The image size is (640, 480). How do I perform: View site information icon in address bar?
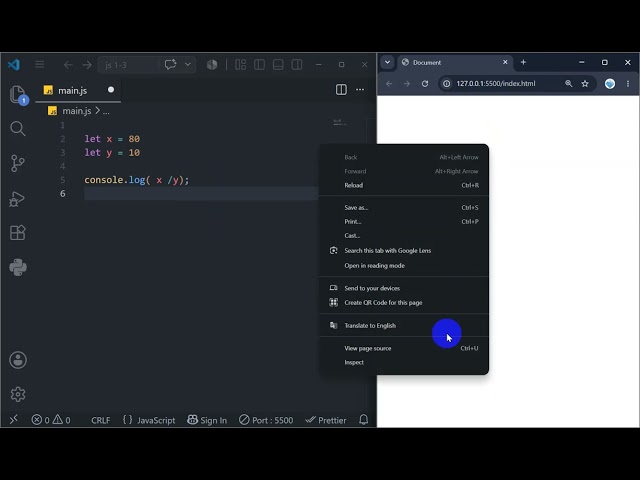pos(447,83)
